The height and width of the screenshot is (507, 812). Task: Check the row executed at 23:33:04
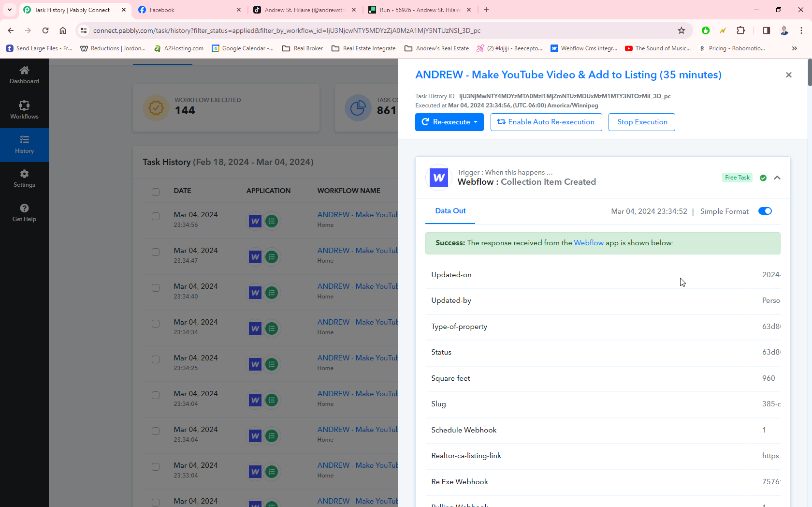point(156,467)
